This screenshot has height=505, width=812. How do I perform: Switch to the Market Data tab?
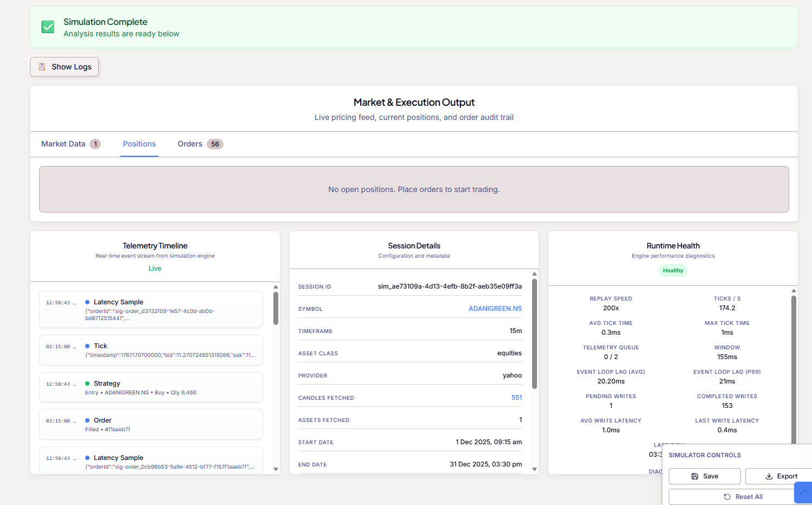63,144
